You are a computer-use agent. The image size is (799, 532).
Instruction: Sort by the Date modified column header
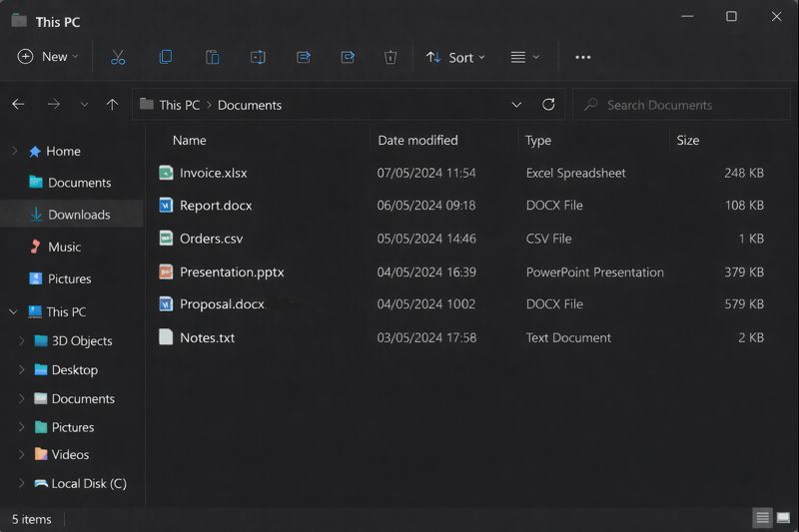[x=417, y=141]
